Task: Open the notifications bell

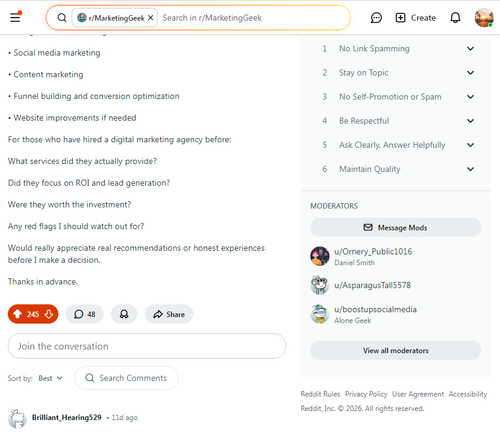Action: click(x=455, y=18)
